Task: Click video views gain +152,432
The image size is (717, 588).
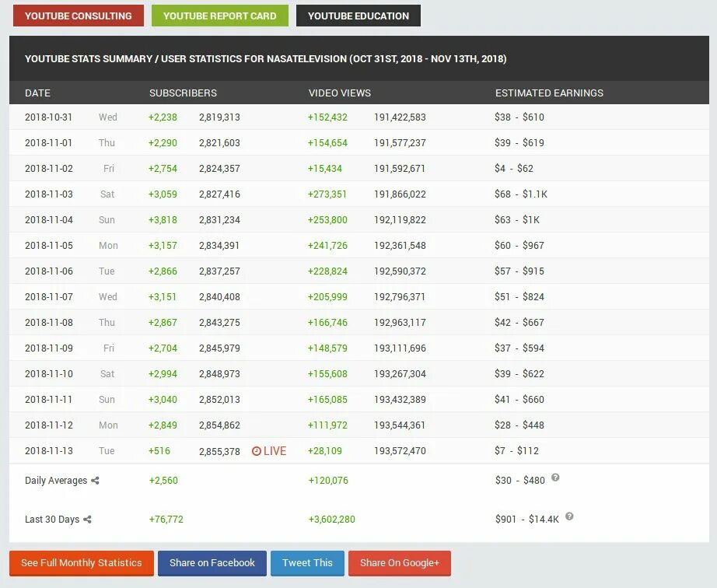Action: [327, 117]
